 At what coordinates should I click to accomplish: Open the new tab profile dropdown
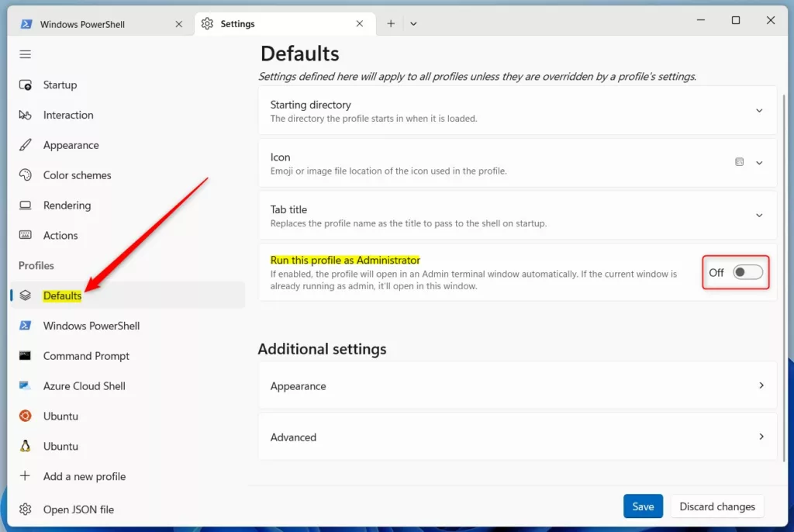tap(414, 24)
